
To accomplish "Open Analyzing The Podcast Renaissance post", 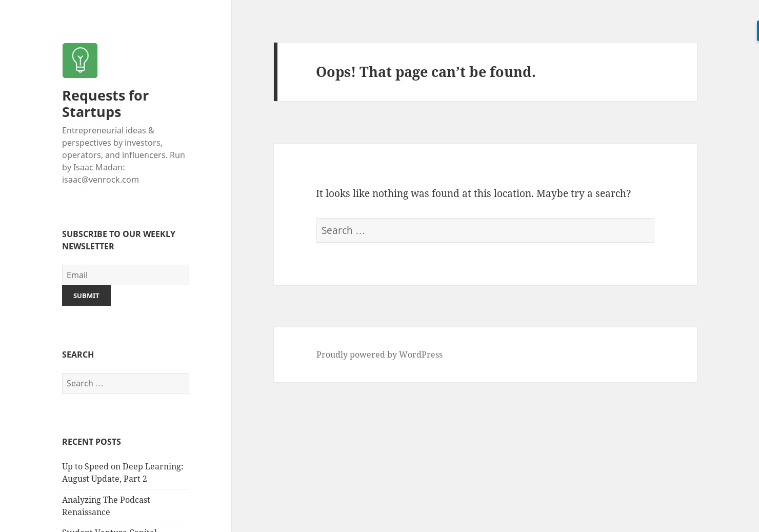I will point(106,505).
